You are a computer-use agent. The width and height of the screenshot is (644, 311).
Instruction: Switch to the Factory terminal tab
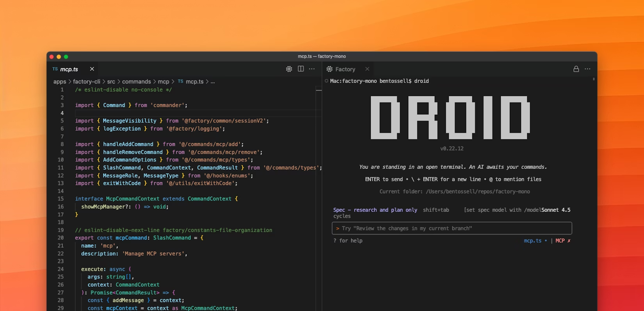[345, 69]
